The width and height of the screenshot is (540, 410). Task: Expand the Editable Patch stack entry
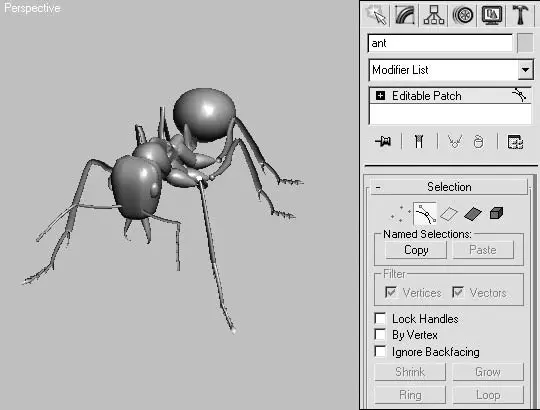pos(380,96)
